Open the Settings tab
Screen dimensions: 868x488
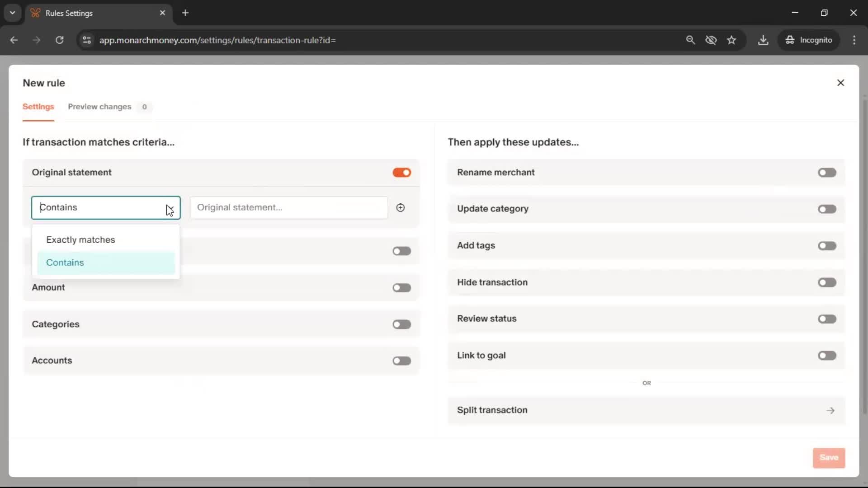pyautogui.click(x=38, y=107)
